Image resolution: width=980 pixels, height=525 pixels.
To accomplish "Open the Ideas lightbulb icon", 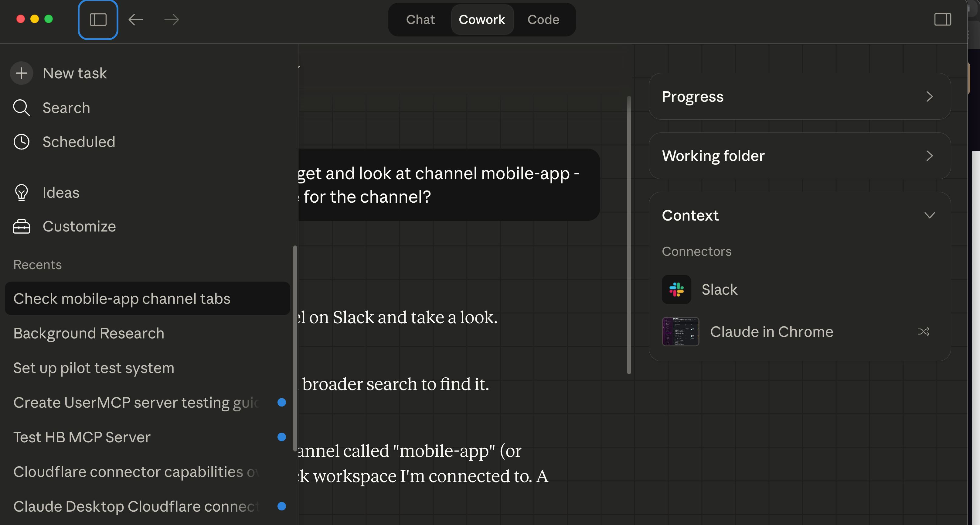I will click(x=22, y=193).
